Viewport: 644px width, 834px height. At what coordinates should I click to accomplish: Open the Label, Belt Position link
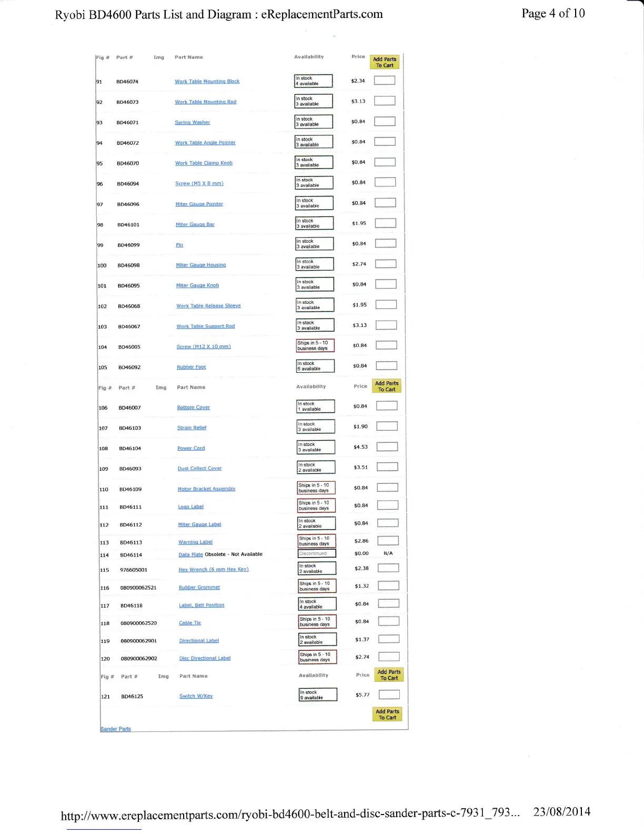[x=201, y=605]
